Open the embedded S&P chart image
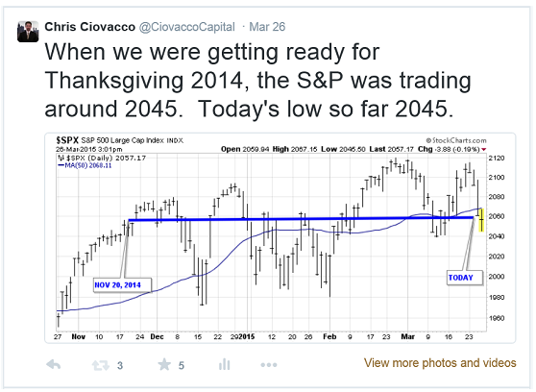The height and width of the screenshot is (392, 536). (280, 238)
